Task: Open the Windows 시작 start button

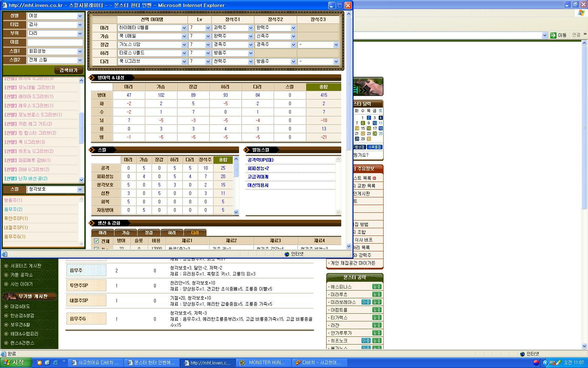Action: [x=15, y=362]
